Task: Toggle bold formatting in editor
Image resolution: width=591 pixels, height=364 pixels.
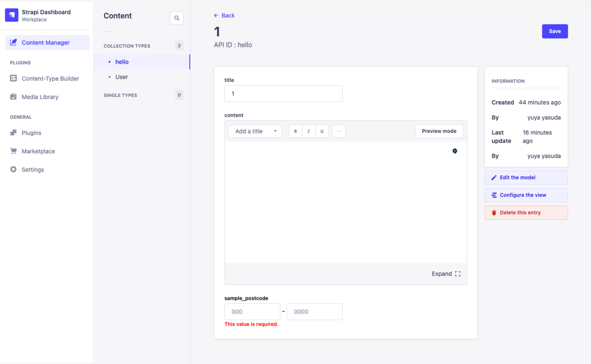Action: pos(295,131)
